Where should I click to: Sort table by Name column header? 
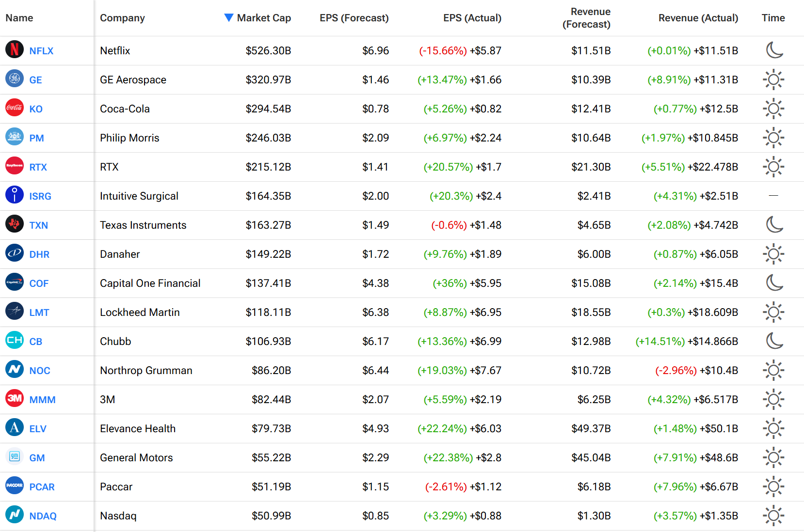[x=19, y=18]
